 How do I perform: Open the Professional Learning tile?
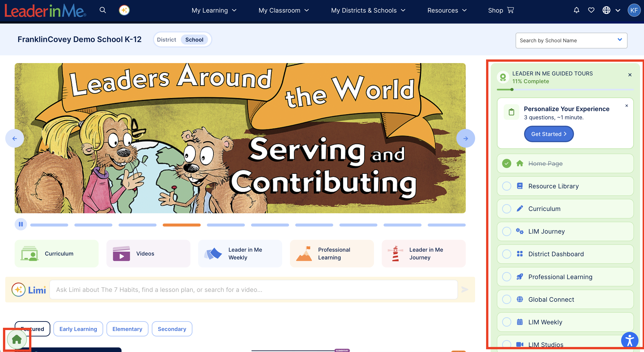click(x=332, y=254)
